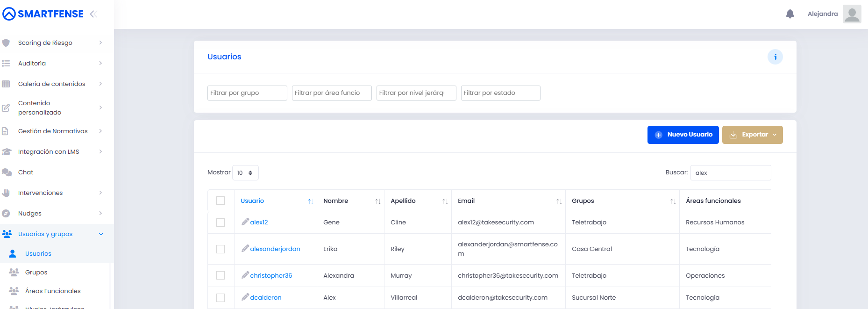Toggle the select-all checkbox in table header
Screen dimensions: 868x309
click(221, 201)
